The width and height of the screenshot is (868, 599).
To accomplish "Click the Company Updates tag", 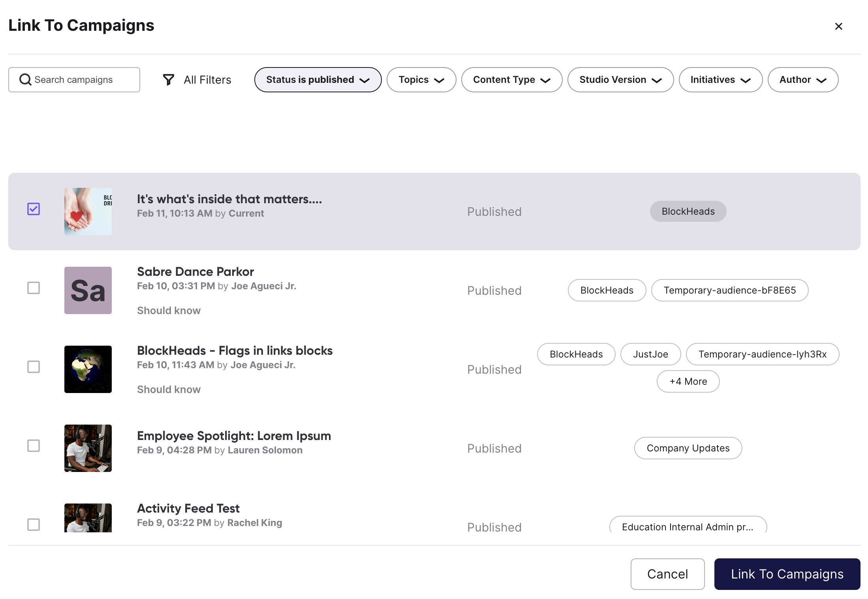I will [x=688, y=448].
